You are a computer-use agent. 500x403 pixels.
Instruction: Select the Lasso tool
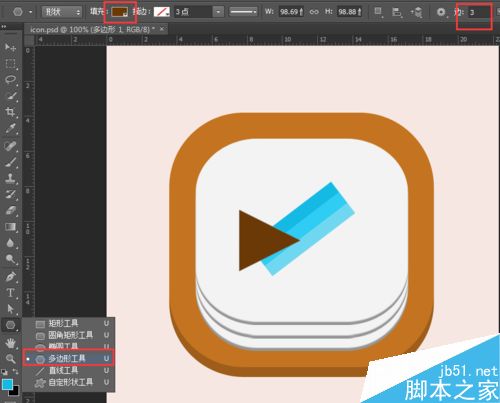10,80
